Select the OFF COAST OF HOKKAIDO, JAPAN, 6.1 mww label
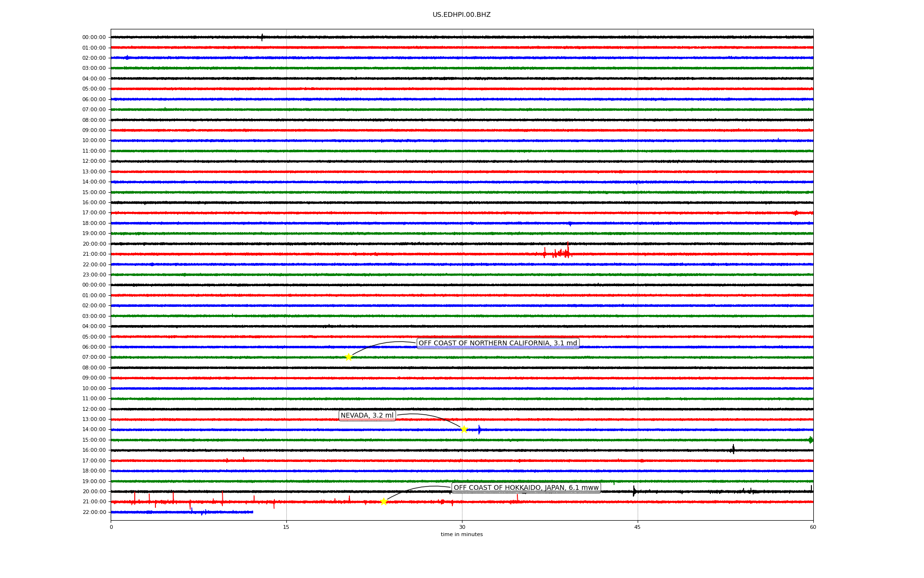The image size is (924, 578). [526, 488]
